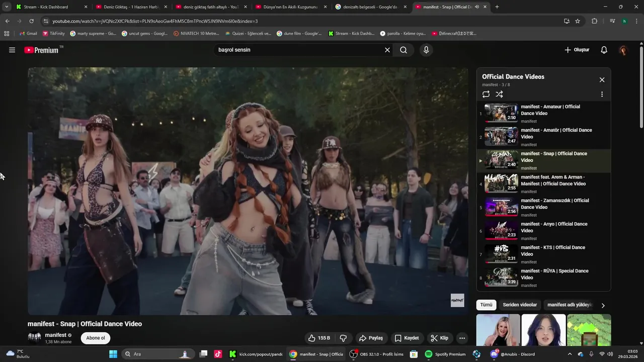Open the Windows Start menu
The height and width of the screenshot is (362, 644).
pos(113,354)
